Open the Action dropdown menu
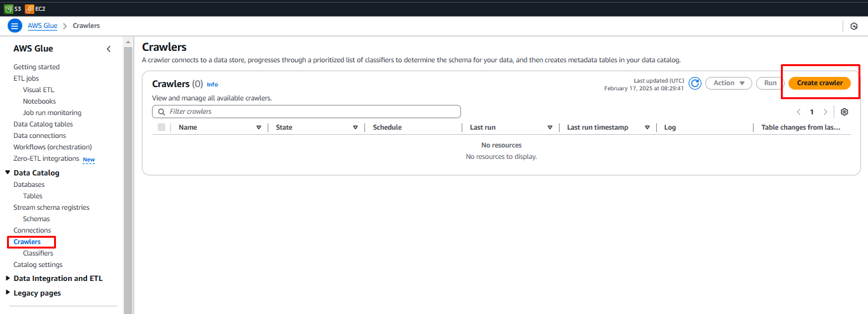The image size is (868, 314). [729, 83]
